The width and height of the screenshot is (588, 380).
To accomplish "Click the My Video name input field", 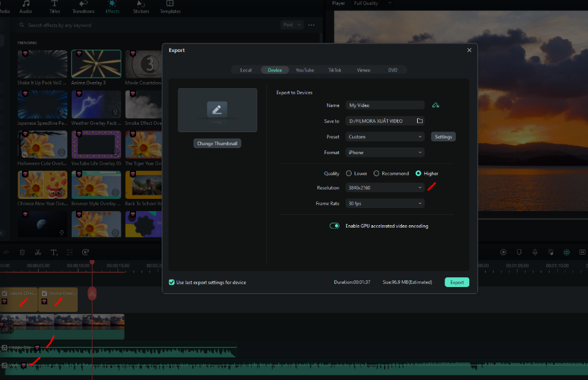I will pos(385,105).
